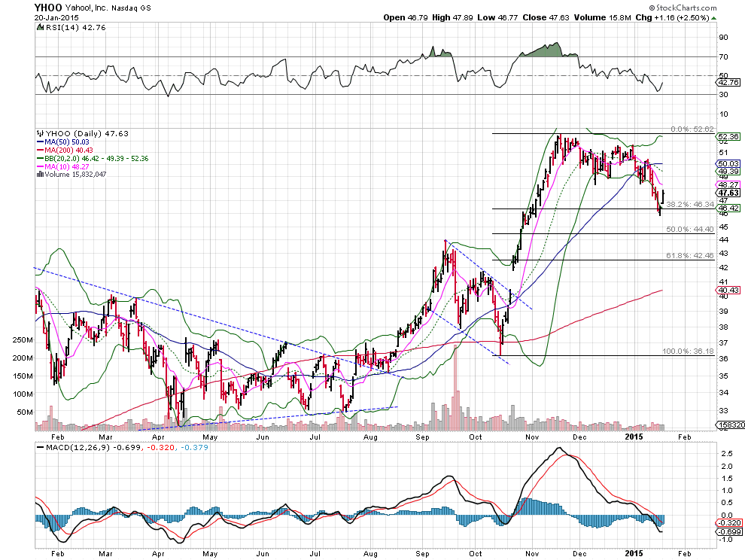745x560 pixels.
Task: Click the 100M volume axis label
Action: coord(23,394)
